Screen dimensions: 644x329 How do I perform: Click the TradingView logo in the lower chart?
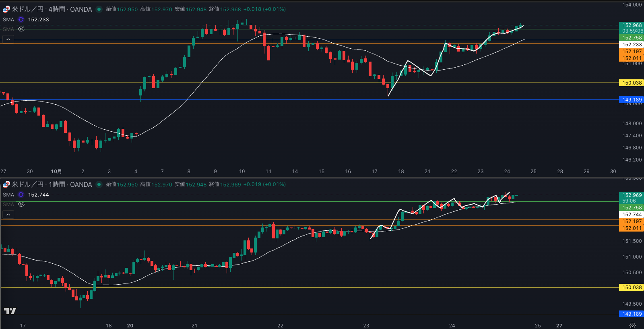click(10, 311)
